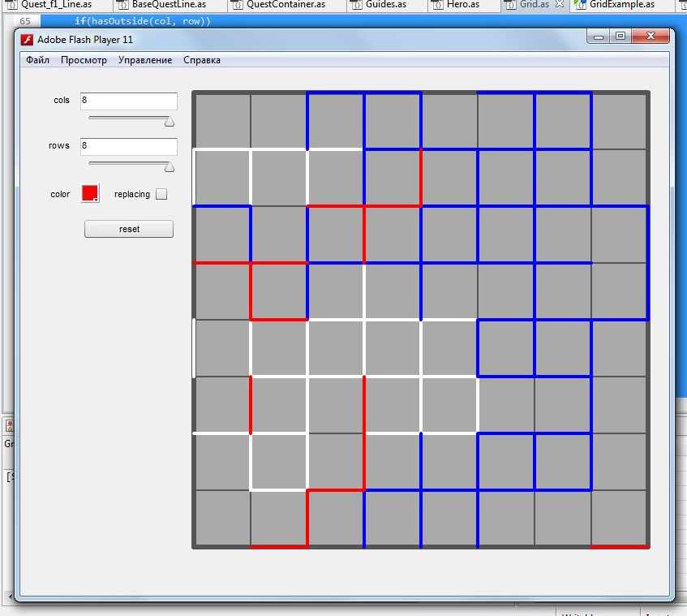Image resolution: width=687 pixels, height=616 pixels.
Task: Switch to the Guides.as editor tab
Action: pyautogui.click(x=385, y=5)
